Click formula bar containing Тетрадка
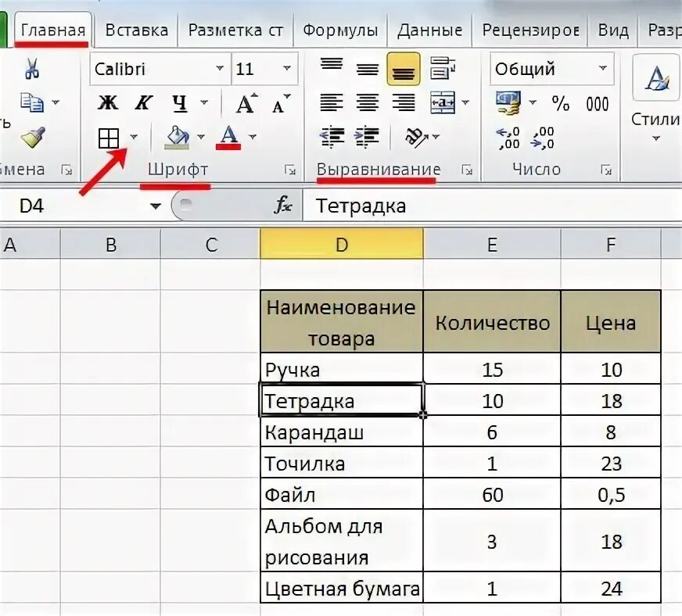682x616 pixels. (x=491, y=206)
